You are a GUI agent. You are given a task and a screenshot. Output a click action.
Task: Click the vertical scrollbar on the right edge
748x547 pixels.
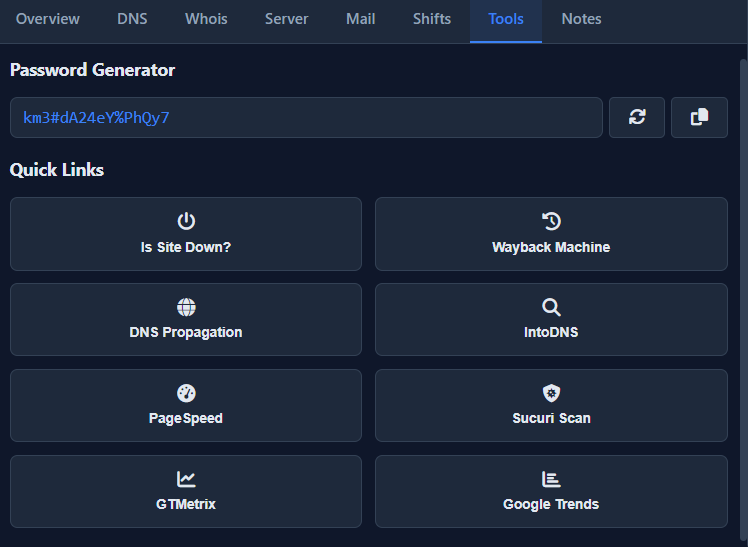coord(742,290)
